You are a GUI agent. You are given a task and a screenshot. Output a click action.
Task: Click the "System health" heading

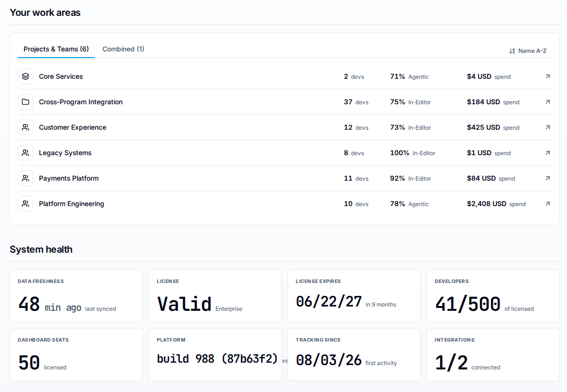tap(41, 249)
